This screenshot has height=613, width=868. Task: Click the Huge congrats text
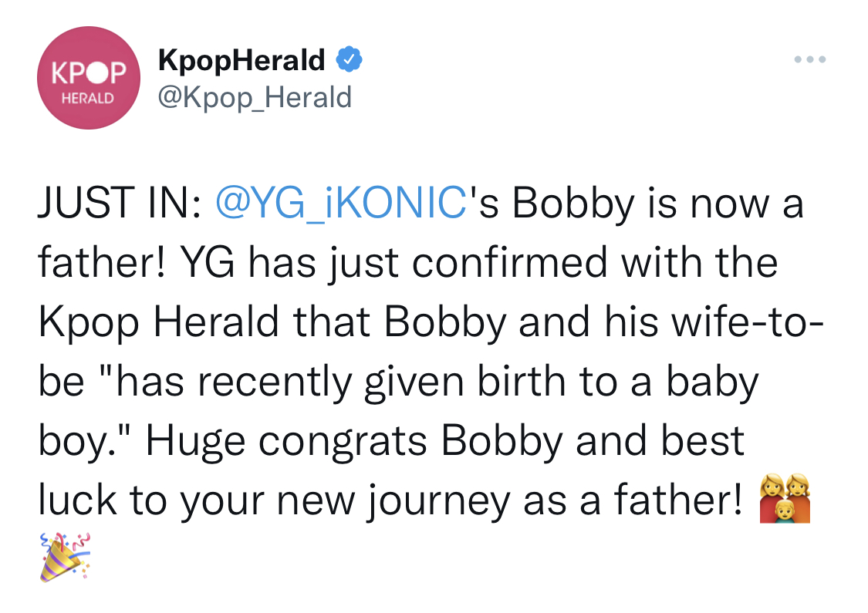(x=286, y=442)
